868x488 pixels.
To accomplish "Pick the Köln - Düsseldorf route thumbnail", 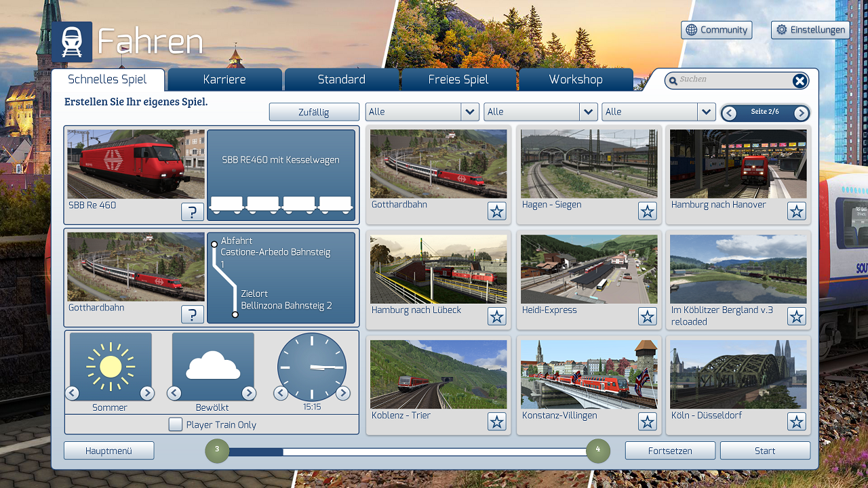I will [x=738, y=374].
